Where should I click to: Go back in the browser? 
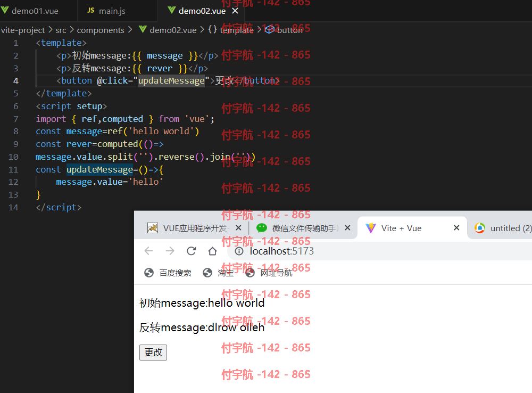pyautogui.click(x=148, y=251)
